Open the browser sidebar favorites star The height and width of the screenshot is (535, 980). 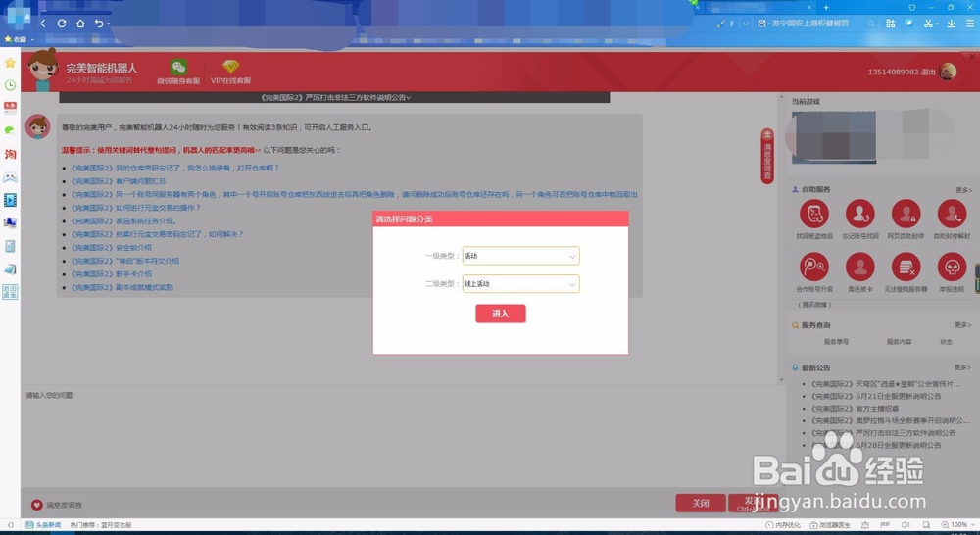pos(10,63)
